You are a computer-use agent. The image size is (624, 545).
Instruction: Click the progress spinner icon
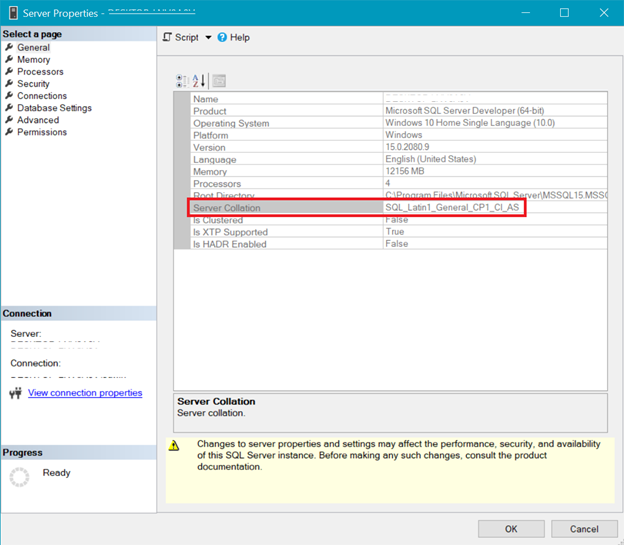[x=19, y=477]
